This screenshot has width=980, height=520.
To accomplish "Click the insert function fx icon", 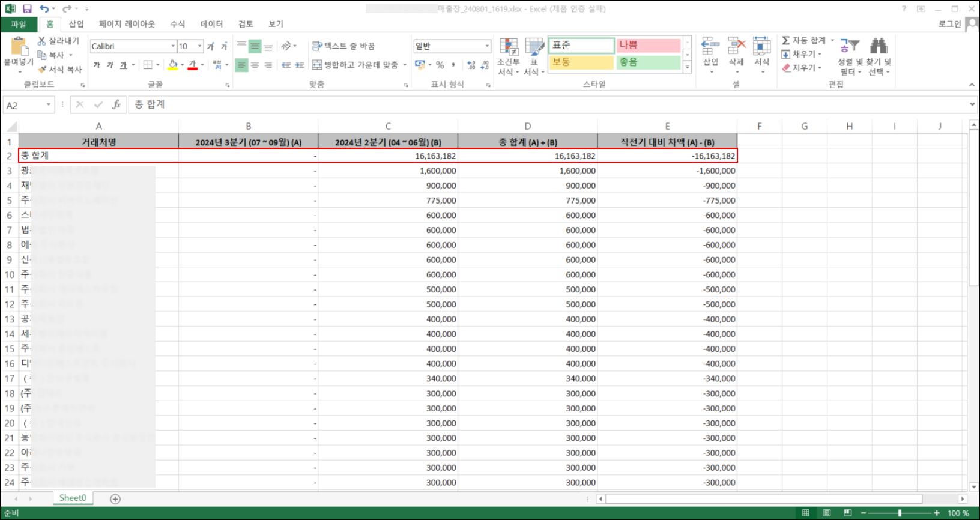I will 116,104.
